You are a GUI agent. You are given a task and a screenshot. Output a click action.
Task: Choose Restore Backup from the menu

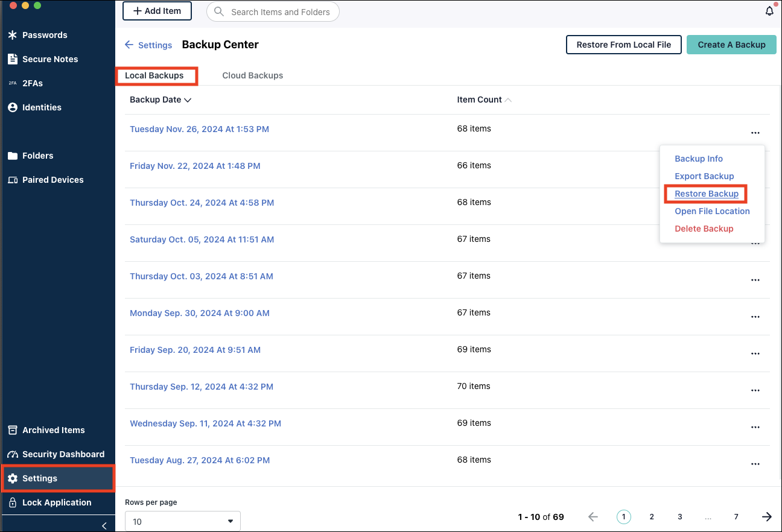tap(707, 193)
